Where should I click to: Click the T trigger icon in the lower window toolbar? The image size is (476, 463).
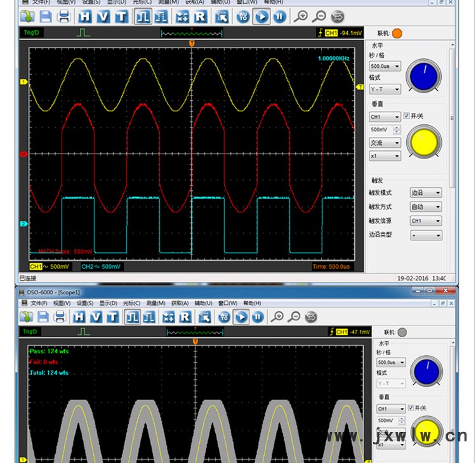112,316
